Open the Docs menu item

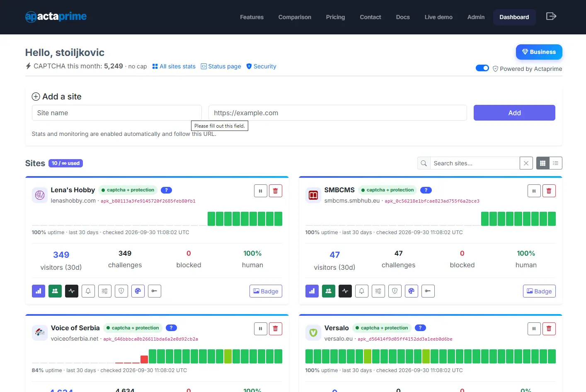coord(403,17)
